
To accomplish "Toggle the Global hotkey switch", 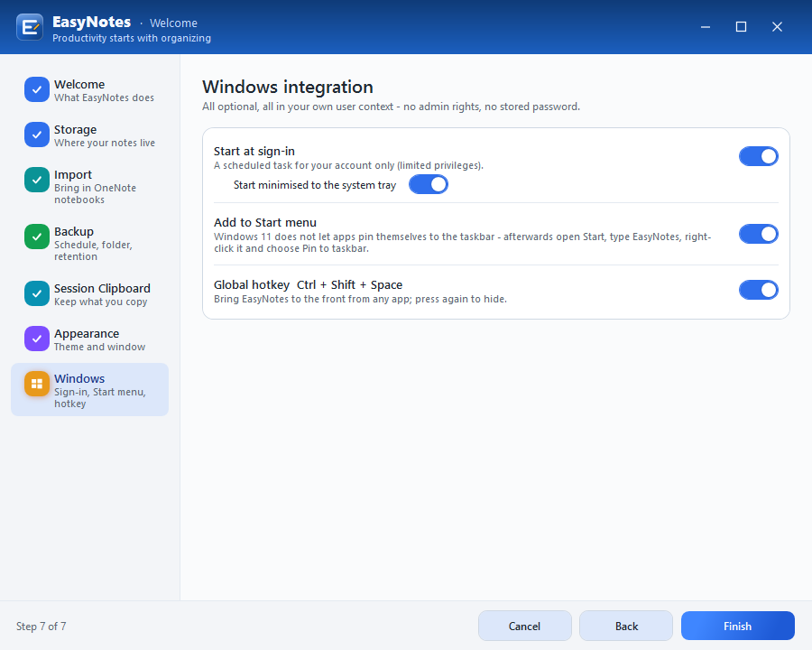I will (758, 290).
